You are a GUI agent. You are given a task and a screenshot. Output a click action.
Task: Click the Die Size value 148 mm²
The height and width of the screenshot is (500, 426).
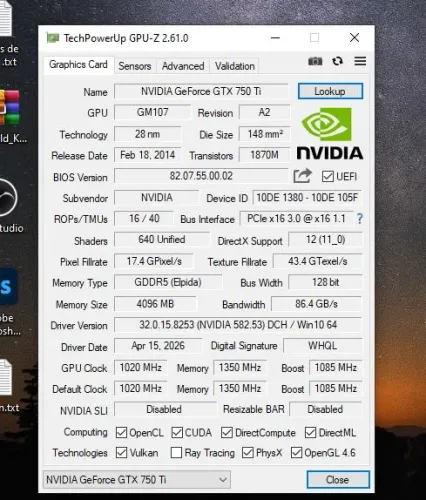[264, 134]
